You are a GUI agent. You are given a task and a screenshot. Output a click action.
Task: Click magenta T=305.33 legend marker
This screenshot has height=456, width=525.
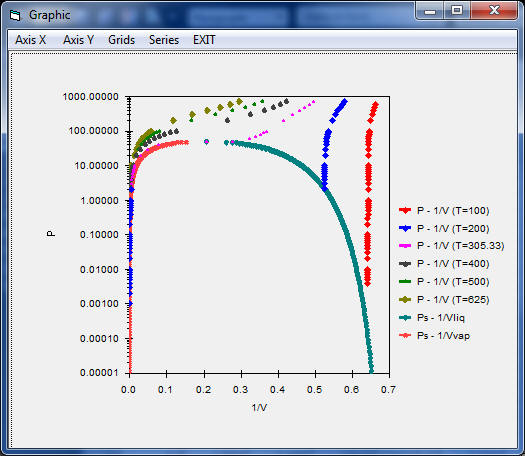405,246
